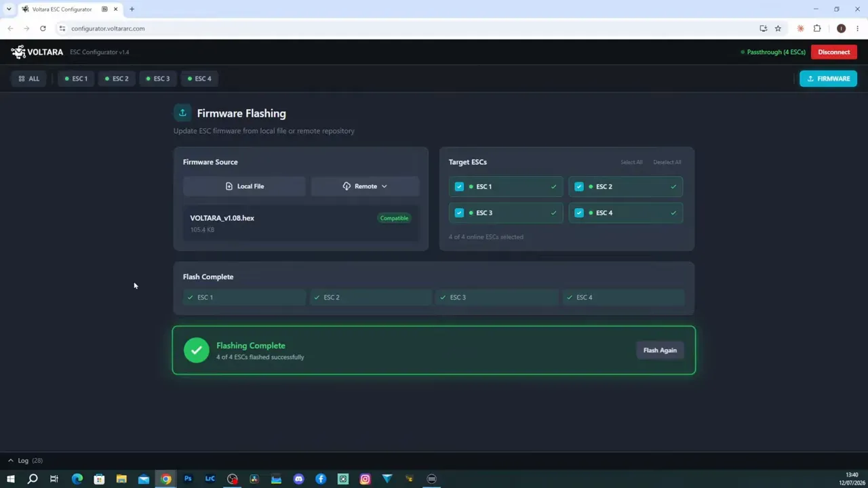Viewport: 868px width, 488px height.
Task: Click the ESC 1 flash complete status
Action: [244, 298]
